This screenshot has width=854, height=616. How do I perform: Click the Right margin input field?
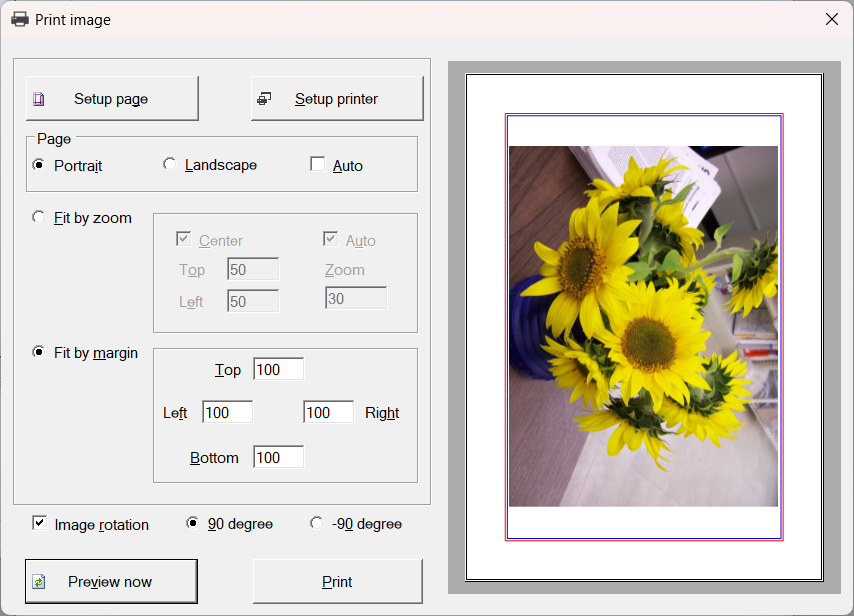328,413
